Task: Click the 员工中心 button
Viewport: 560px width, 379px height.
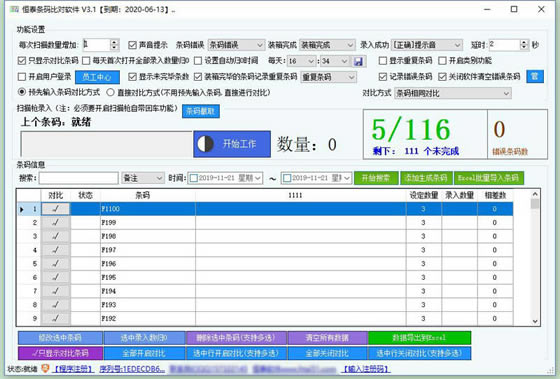Action: click(97, 77)
